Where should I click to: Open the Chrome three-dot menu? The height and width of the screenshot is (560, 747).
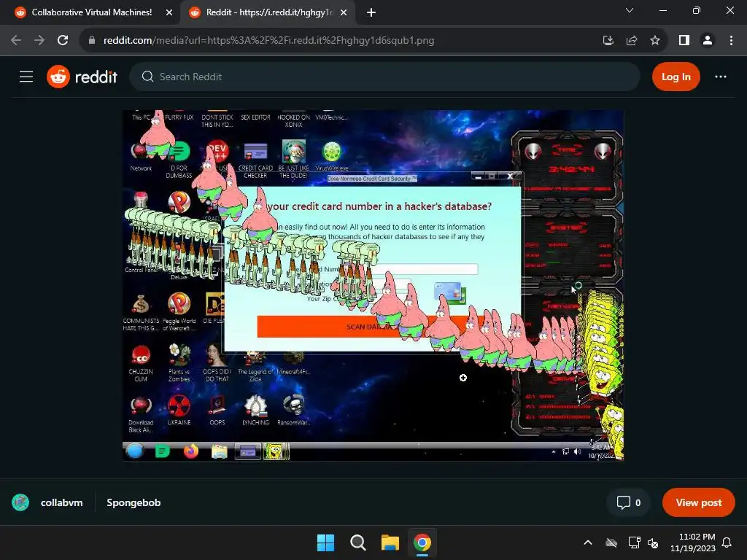coord(731,41)
